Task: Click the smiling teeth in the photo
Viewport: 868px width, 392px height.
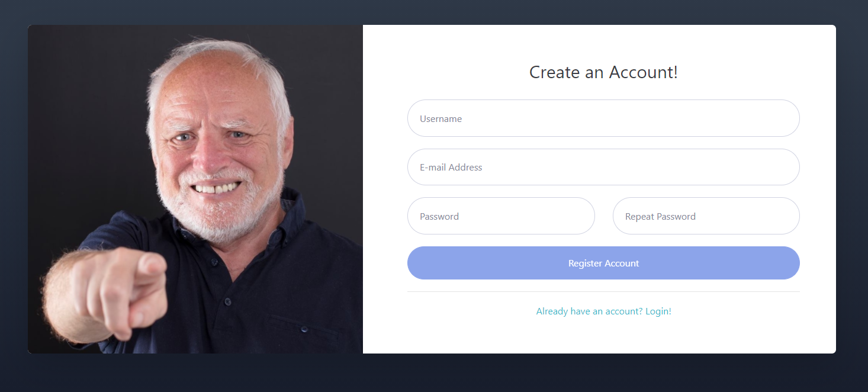Action: click(x=218, y=188)
